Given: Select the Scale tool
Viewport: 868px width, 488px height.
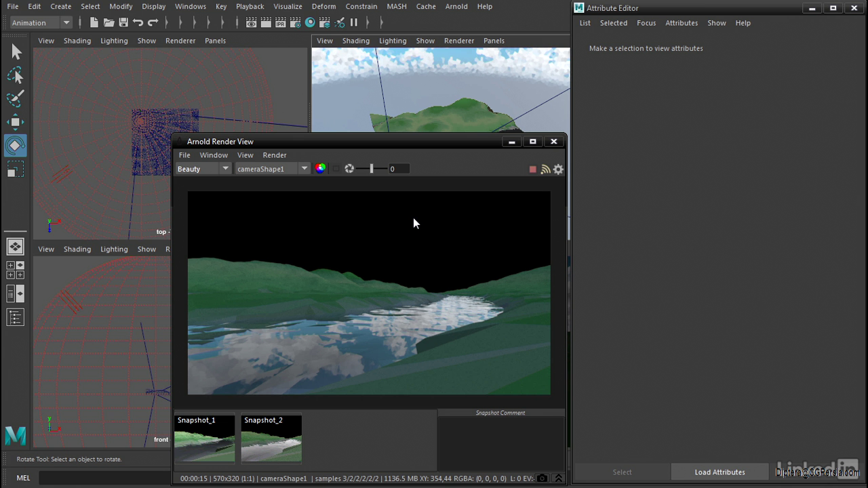Looking at the screenshot, I should [x=15, y=169].
